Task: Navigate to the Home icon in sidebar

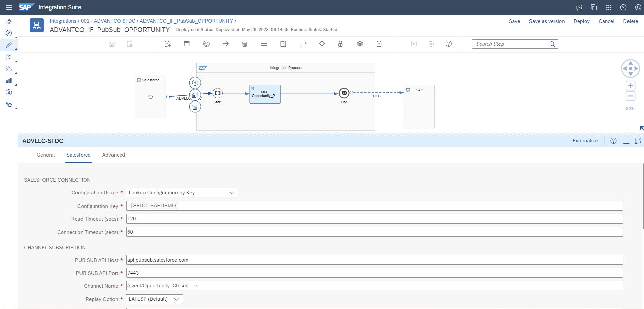Action: coord(9,21)
